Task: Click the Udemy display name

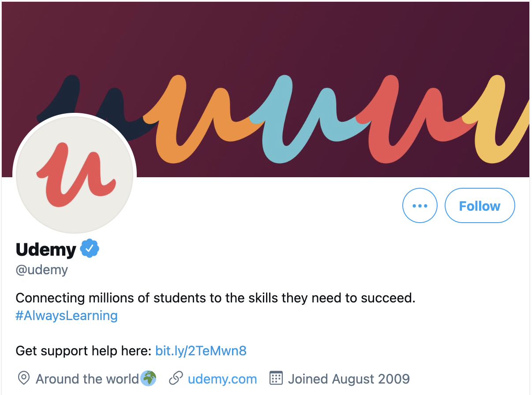Action: (46, 250)
